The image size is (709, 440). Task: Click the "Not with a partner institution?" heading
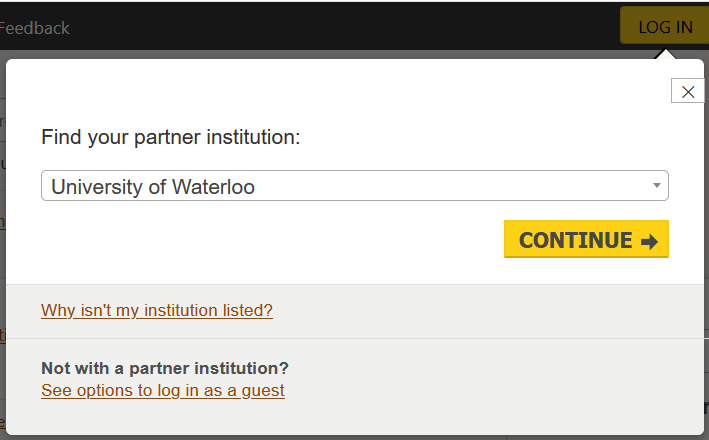click(165, 368)
